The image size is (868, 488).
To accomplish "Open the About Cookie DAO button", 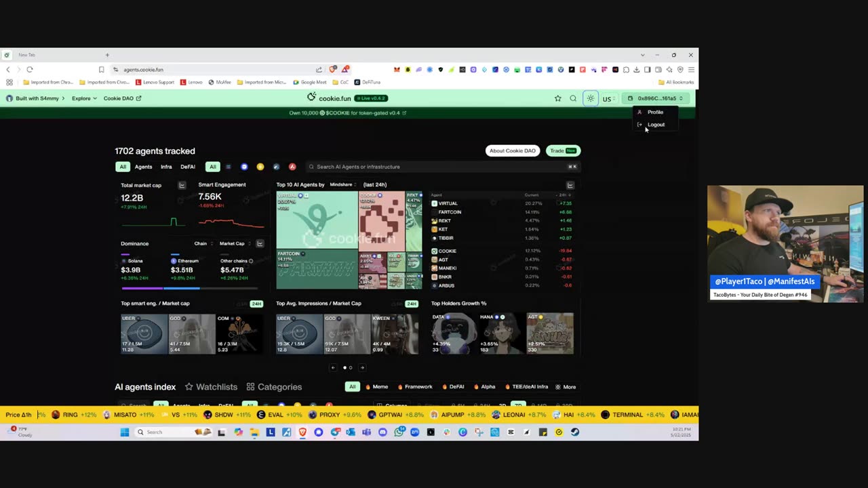I will pos(513,150).
